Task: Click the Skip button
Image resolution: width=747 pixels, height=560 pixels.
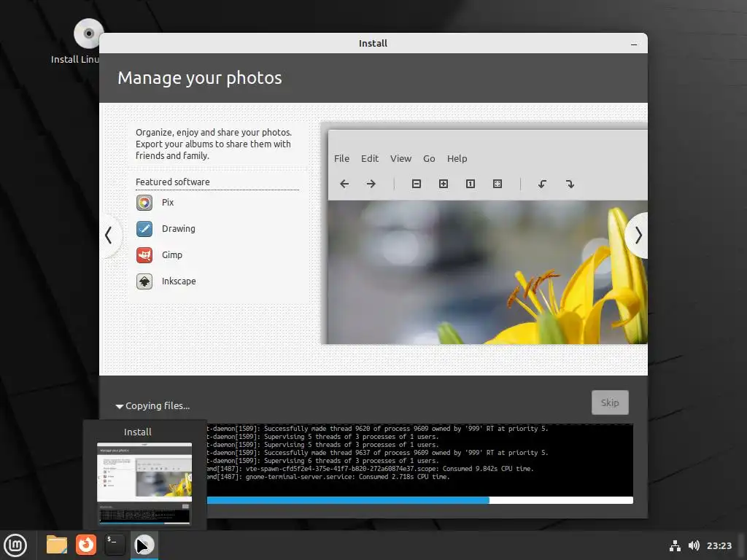Action: click(x=610, y=402)
